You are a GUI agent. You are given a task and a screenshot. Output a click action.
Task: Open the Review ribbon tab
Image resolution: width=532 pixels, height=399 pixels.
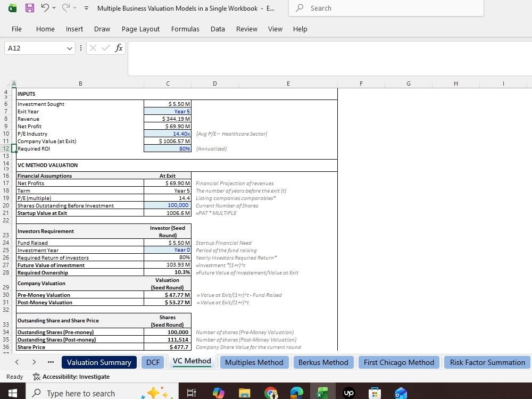(247, 29)
